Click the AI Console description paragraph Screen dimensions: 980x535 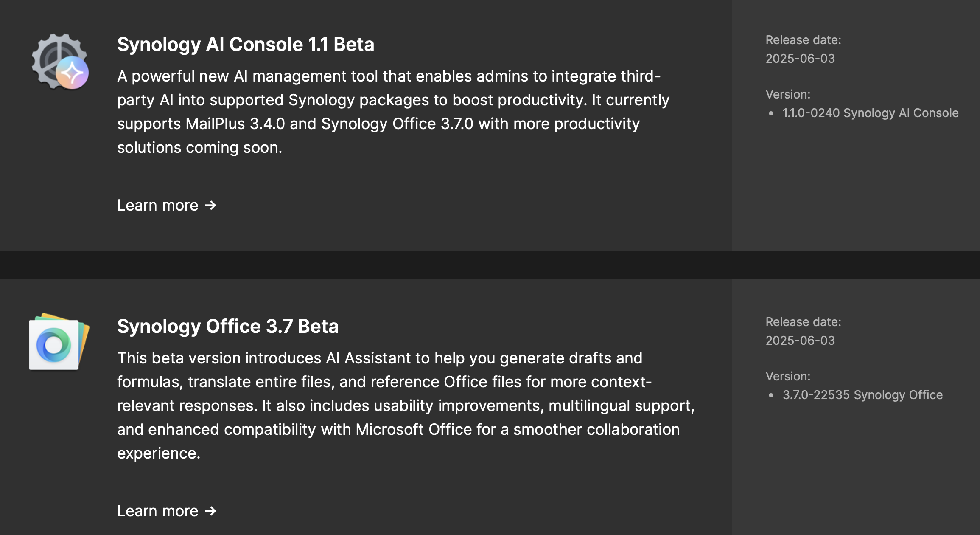click(x=393, y=112)
